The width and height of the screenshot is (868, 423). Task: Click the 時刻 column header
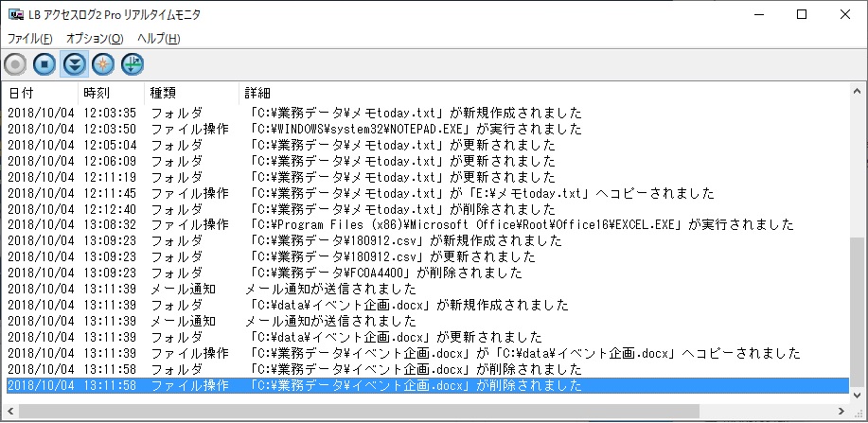tap(112, 93)
